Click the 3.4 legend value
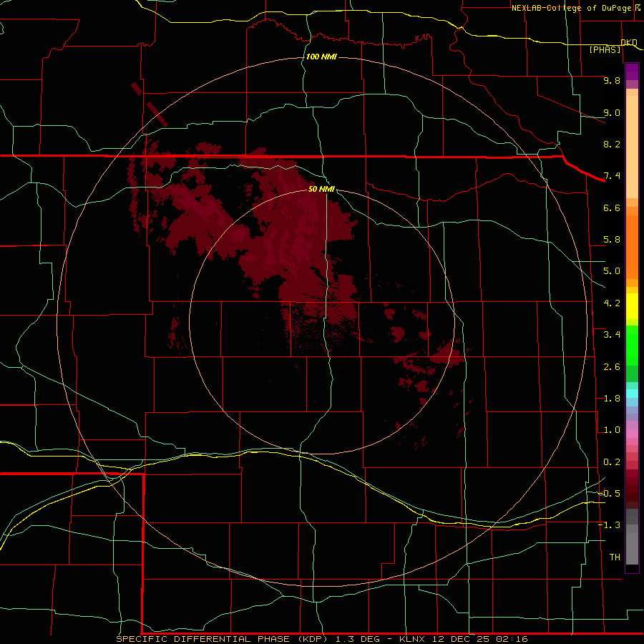Screen dimensions: 644x644 pyautogui.click(x=612, y=335)
